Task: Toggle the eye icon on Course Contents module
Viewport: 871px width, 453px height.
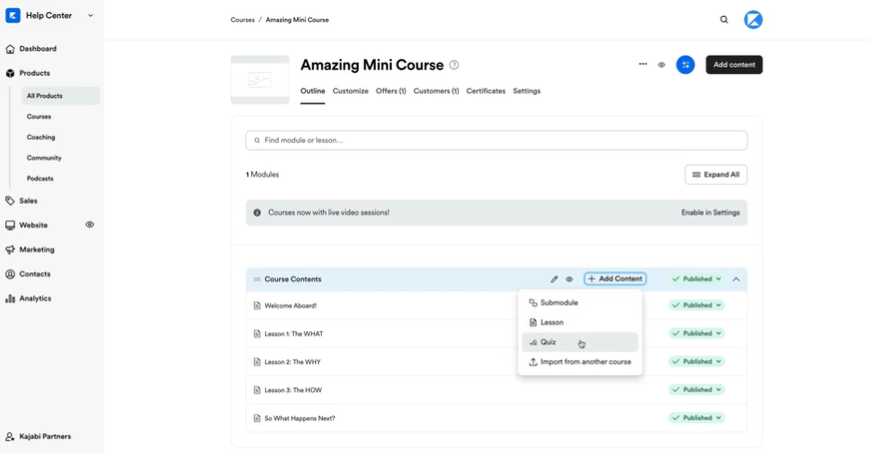Action: point(569,279)
